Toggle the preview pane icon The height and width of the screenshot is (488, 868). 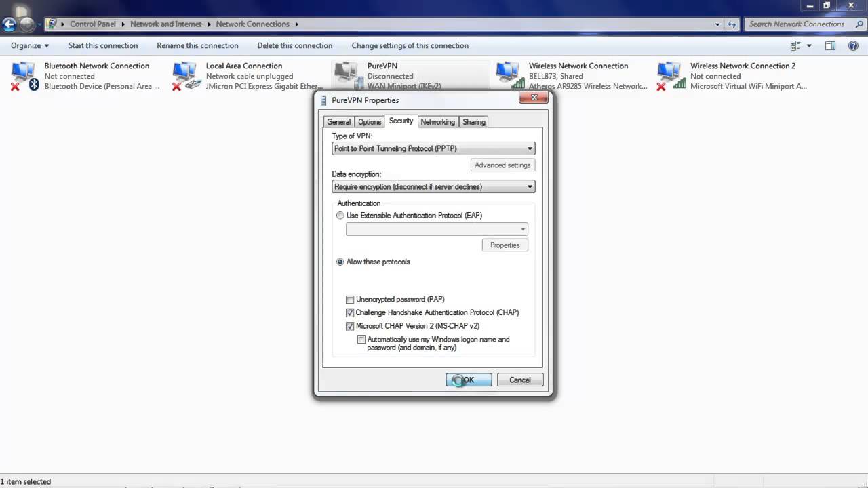tap(830, 45)
